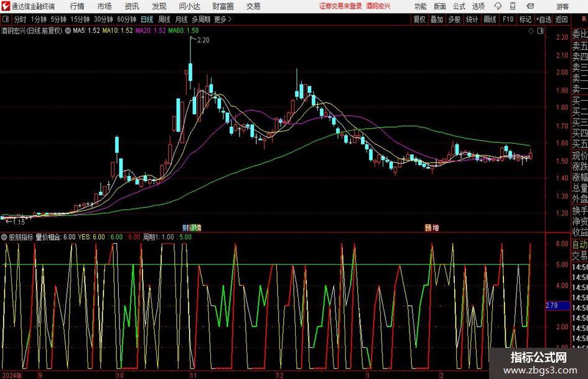This screenshot has height=379, width=588.
Task: Expand the 股朋指标 sub-indicator dropdown
Action: [x=4, y=237]
